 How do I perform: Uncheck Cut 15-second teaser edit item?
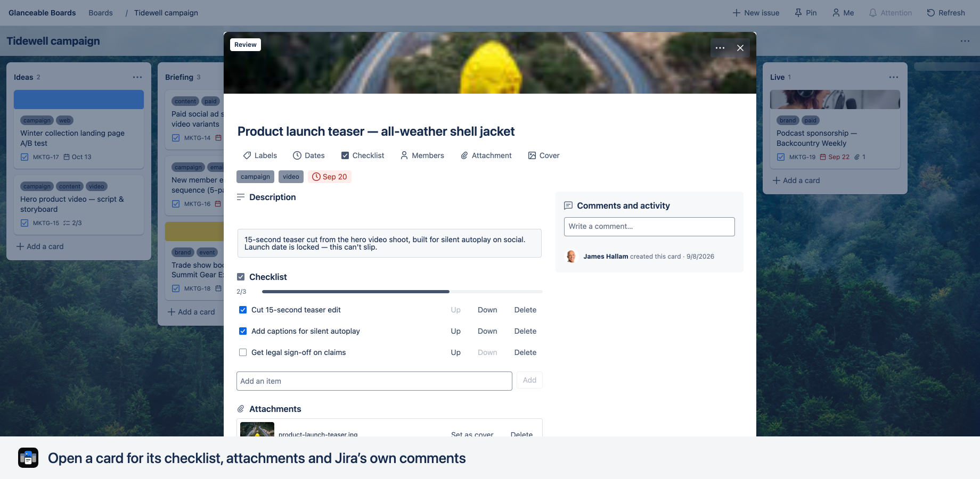(243, 310)
